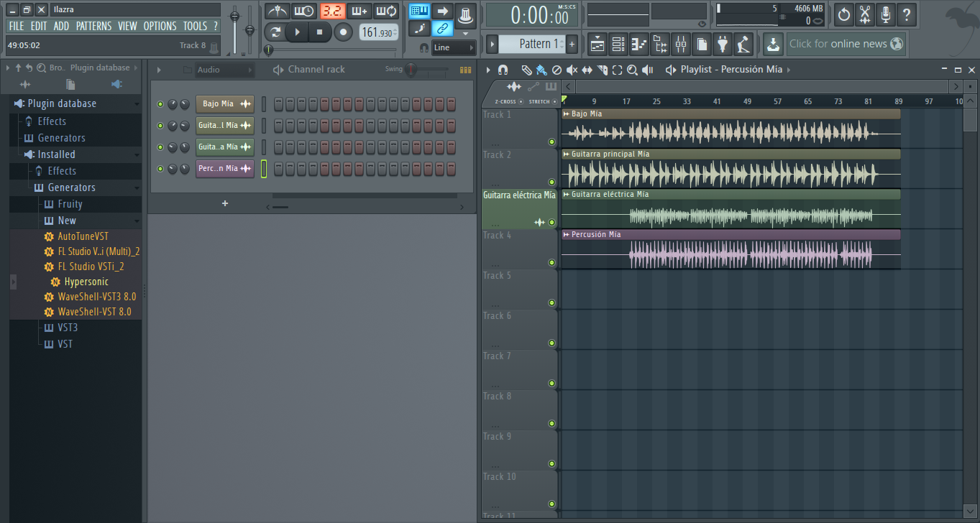980x523 pixels.
Task: Mute the Perc..n Mía channel
Action: [x=160, y=169]
